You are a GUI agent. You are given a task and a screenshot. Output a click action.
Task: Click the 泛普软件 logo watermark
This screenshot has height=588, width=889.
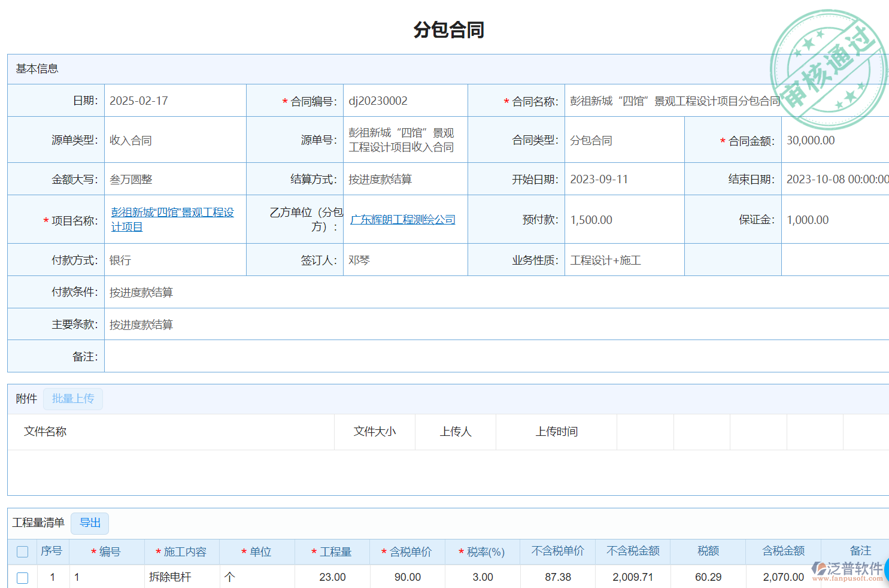pyautogui.click(x=848, y=571)
